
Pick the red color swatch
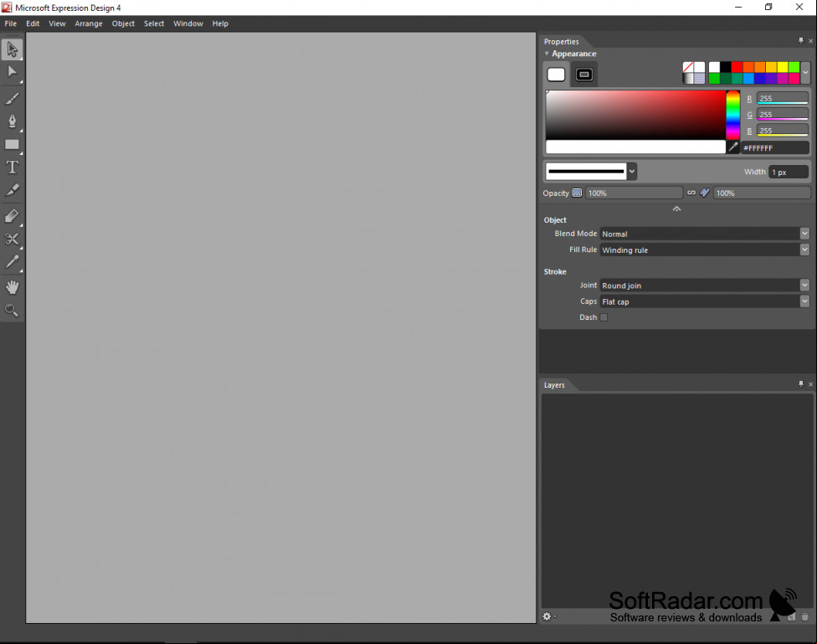pos(737,67)
